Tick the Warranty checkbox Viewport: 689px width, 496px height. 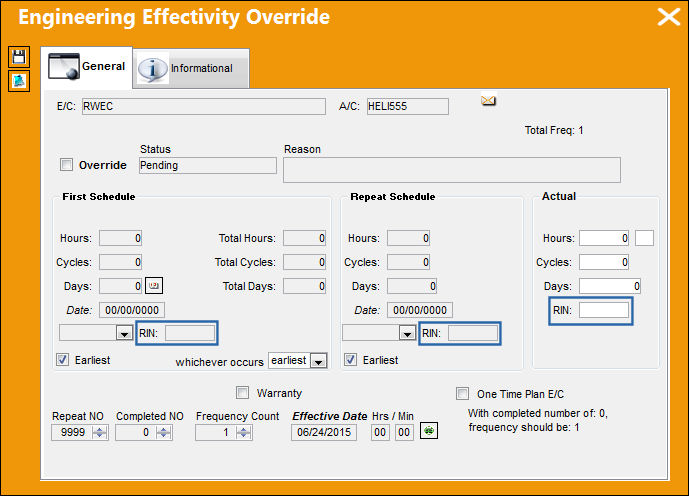(242, 392)
